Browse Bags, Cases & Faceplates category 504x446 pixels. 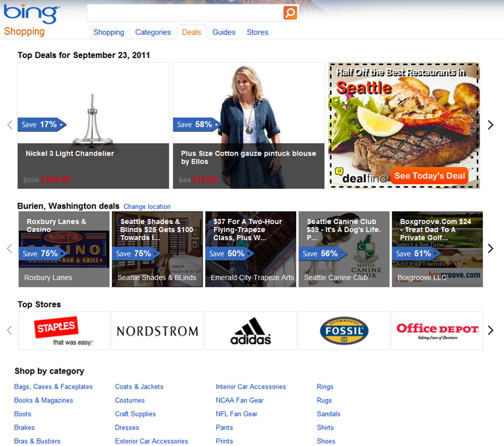point(53,387)
